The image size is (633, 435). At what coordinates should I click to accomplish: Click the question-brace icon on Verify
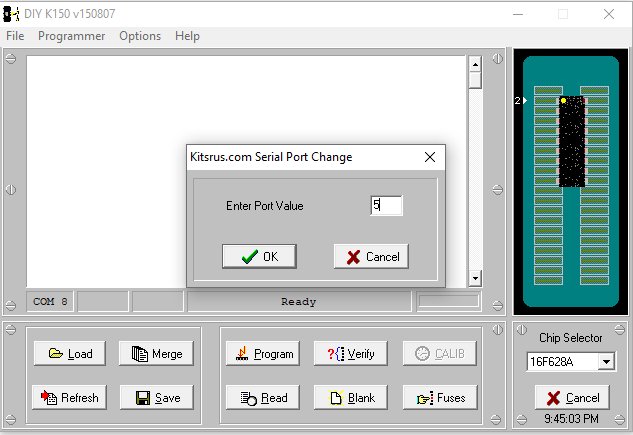pos(336,353)
